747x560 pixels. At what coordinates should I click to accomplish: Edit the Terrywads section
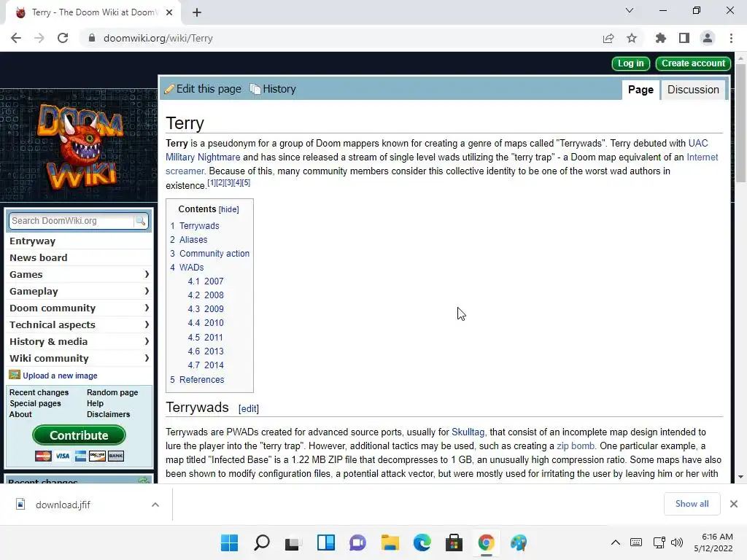click(249, 408)
